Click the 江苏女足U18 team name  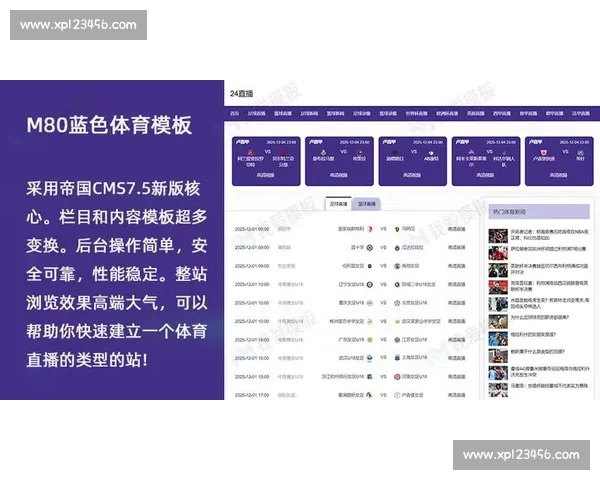(414, 340)
